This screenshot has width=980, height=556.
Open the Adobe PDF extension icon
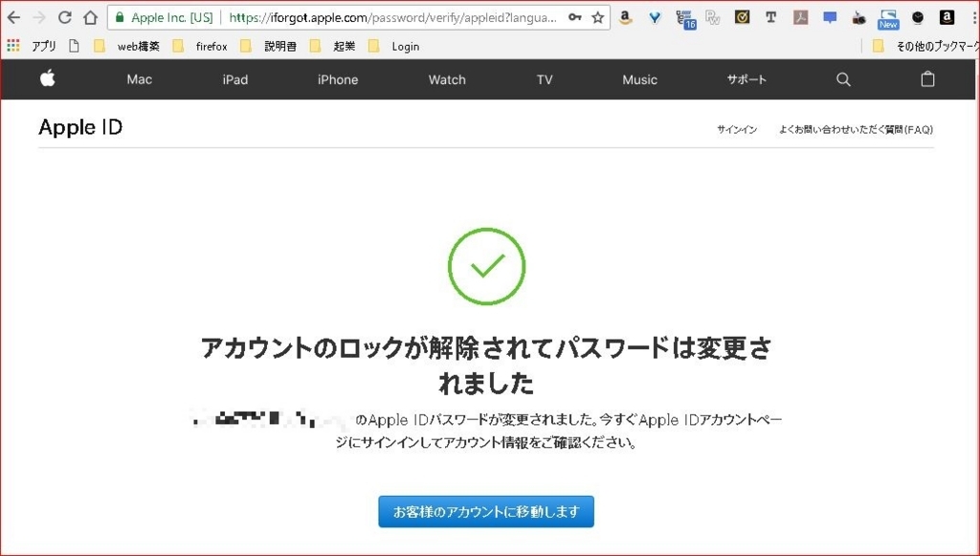coord(801,17)
